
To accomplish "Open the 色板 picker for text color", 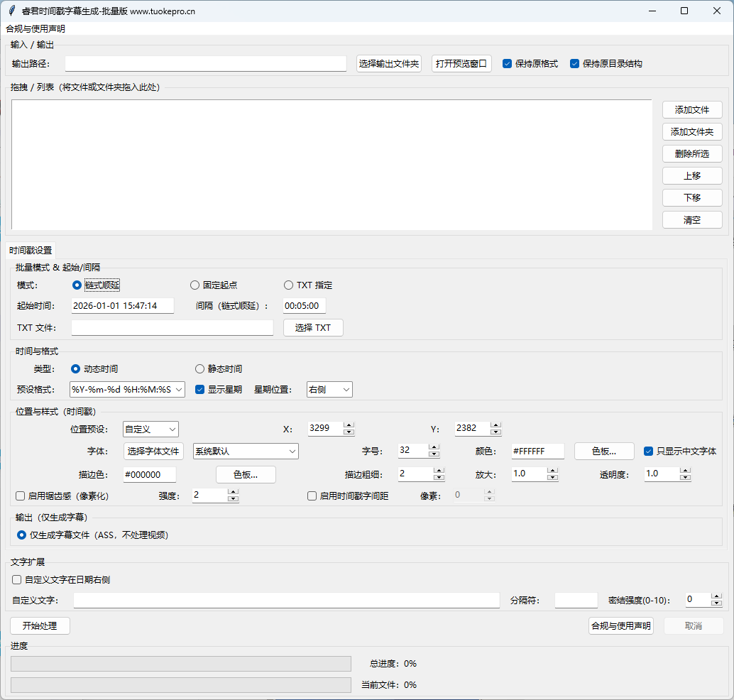I will (x=603, y=451).
